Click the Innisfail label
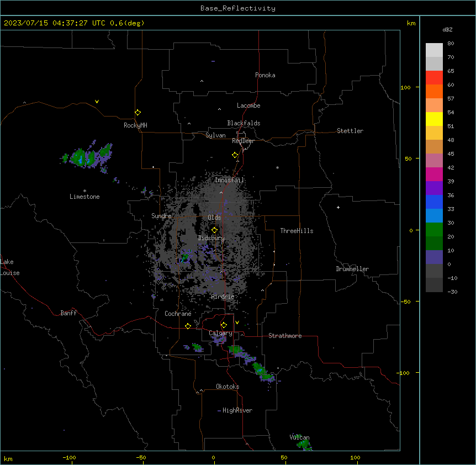The width and height of the screenshot is (476, 465). 229,180
